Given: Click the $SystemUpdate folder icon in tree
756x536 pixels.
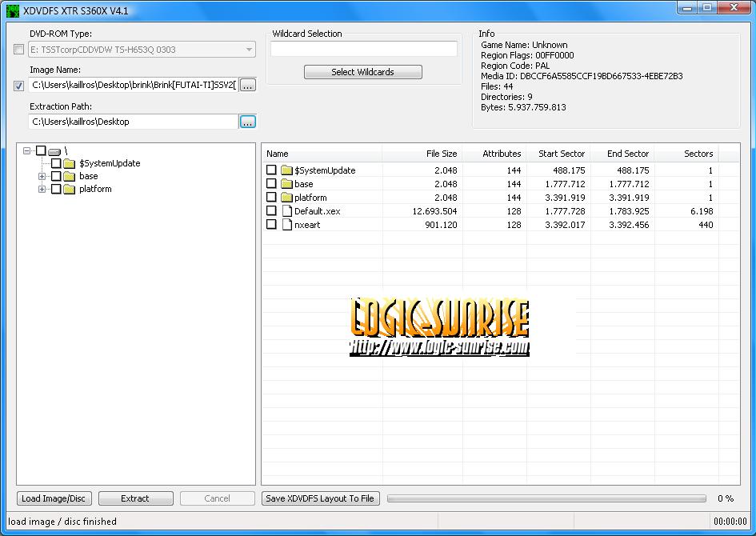Looking at the screenshot, I should pyautogui.click(x=70, y=163).
